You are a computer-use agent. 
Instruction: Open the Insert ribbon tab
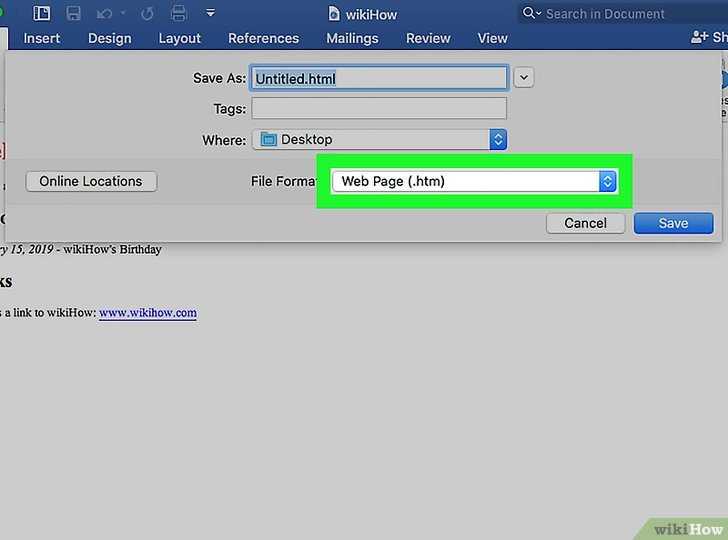[42, 39]
